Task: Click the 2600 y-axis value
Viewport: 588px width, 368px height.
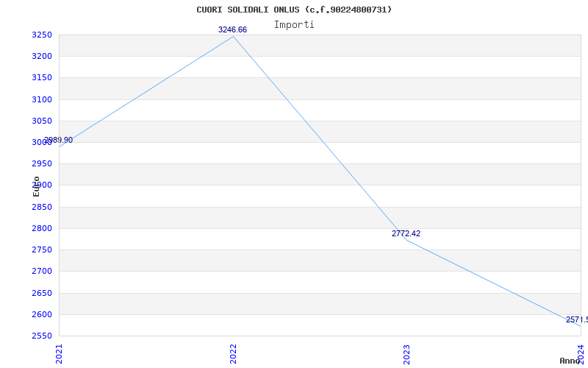Action: 42,315
